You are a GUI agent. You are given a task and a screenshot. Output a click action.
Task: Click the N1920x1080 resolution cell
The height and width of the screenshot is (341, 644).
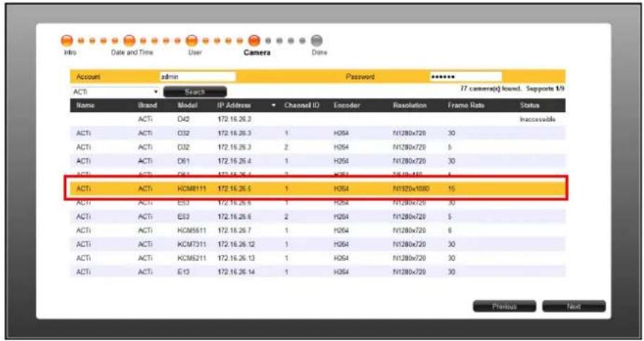[411, 188]
